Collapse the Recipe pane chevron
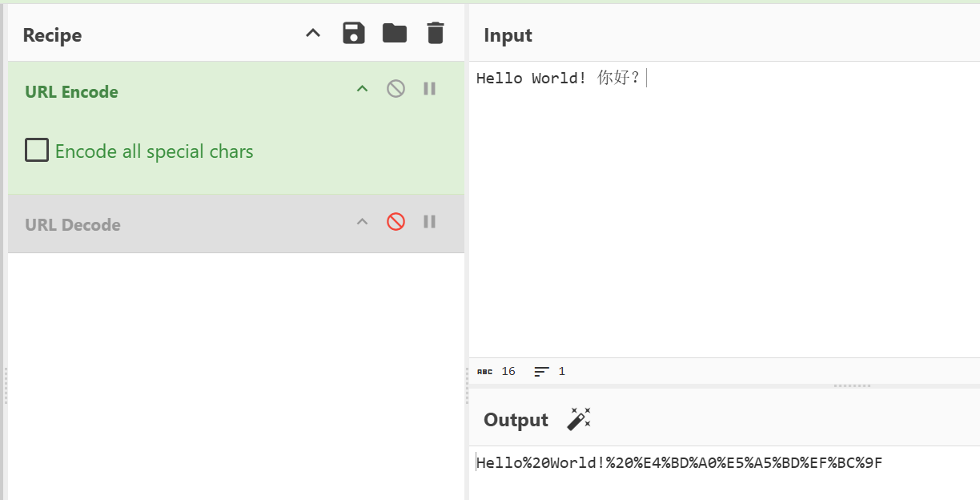This screenshot has height=500, width=980. 313,34
